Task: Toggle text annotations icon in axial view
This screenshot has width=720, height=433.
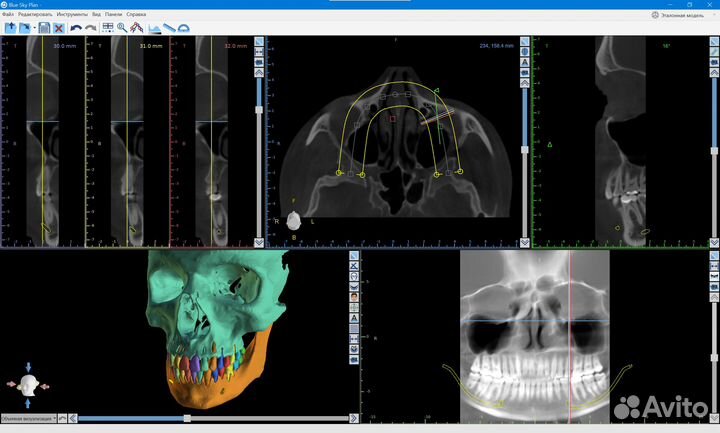Action: [x=526, y=62]
